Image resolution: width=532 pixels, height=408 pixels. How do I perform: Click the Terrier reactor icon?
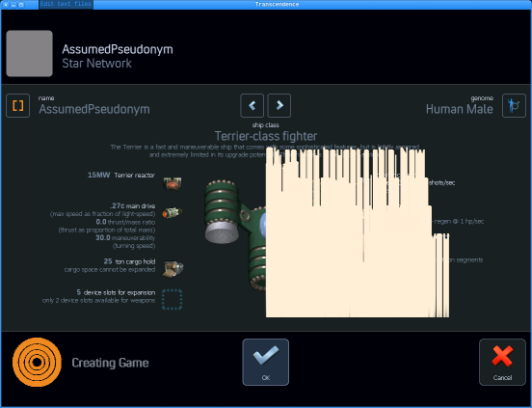173,183
